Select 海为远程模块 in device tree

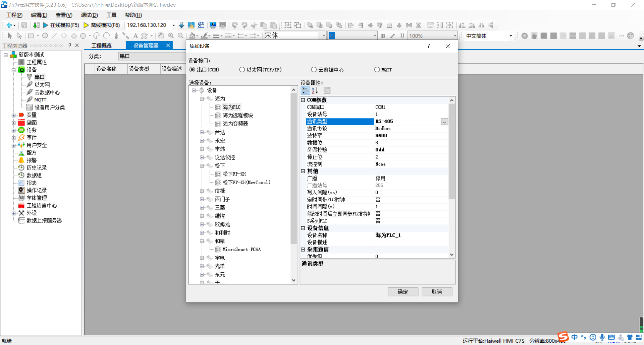[x=238, y=116]
